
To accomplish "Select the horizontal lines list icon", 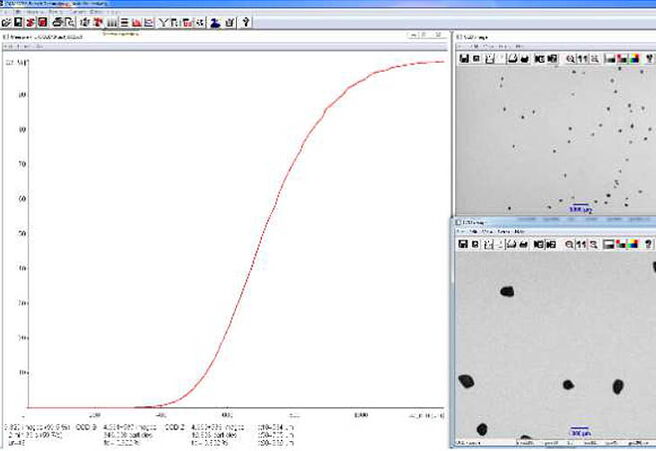I will tap(124, 23).
